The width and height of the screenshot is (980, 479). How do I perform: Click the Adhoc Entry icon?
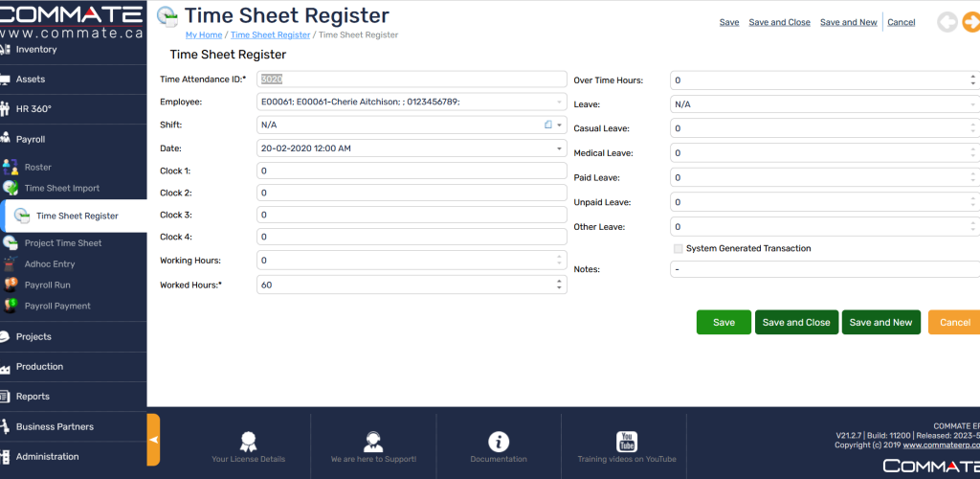(11, 263)
